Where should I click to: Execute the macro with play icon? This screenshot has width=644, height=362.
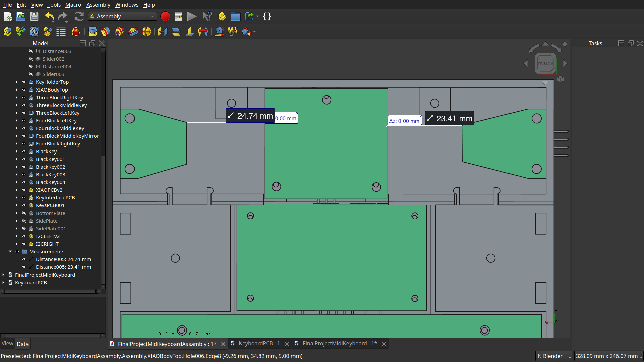[192, 16]
